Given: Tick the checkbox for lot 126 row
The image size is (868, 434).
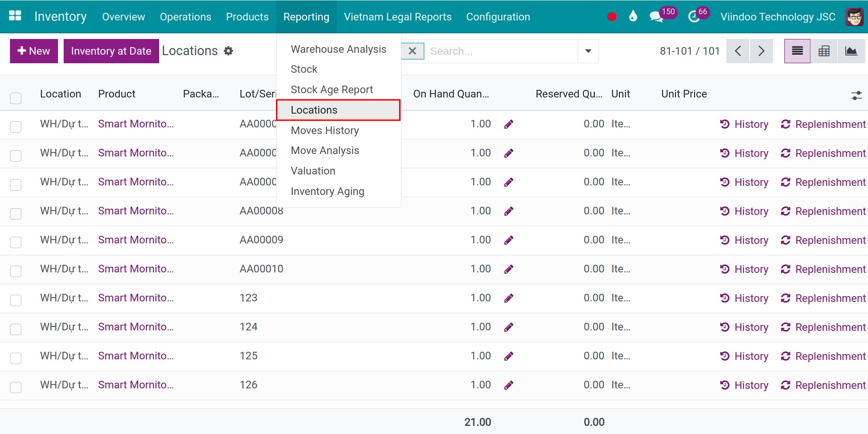Looking at the screenshot, I should 16,387.
